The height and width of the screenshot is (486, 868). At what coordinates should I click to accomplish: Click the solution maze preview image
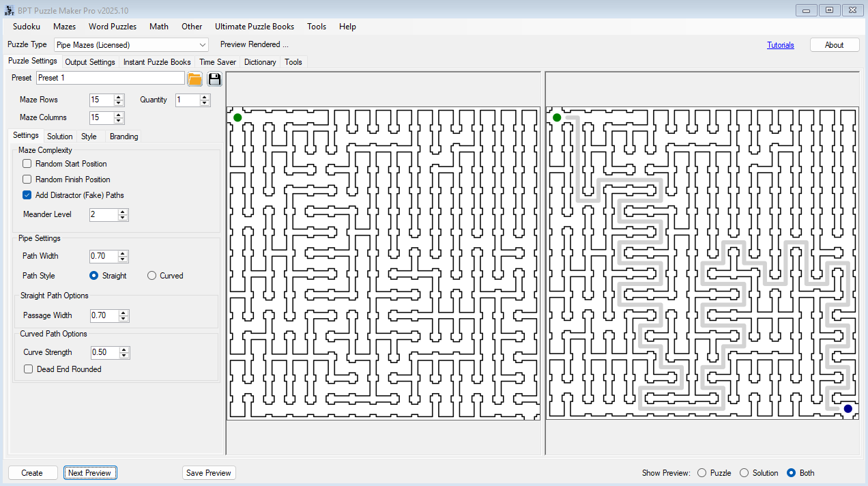tap(702, 263)
